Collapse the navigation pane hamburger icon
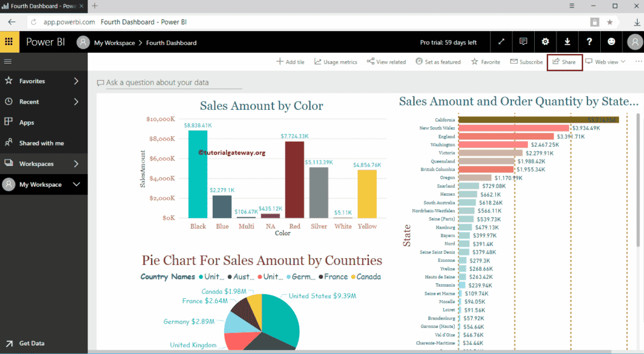 coord(8,62)
